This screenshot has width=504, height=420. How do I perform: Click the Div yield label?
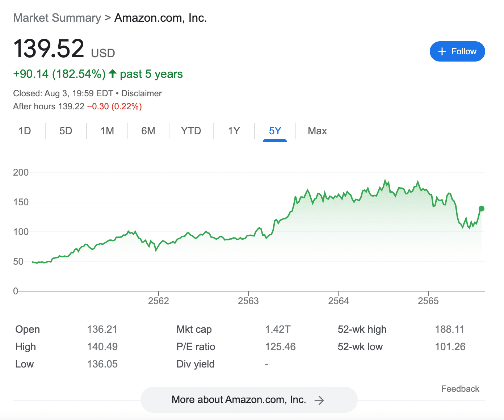[x=196, y=364]
